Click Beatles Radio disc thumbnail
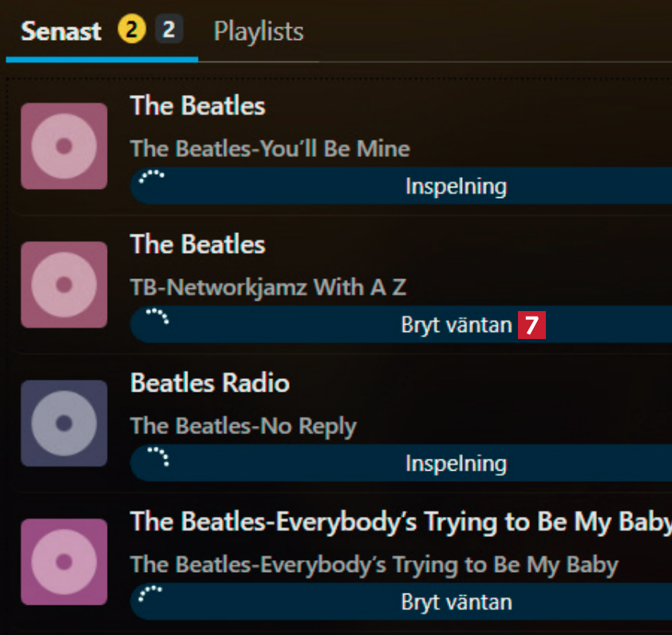This screenshot has width=672, height=635. 64,423
